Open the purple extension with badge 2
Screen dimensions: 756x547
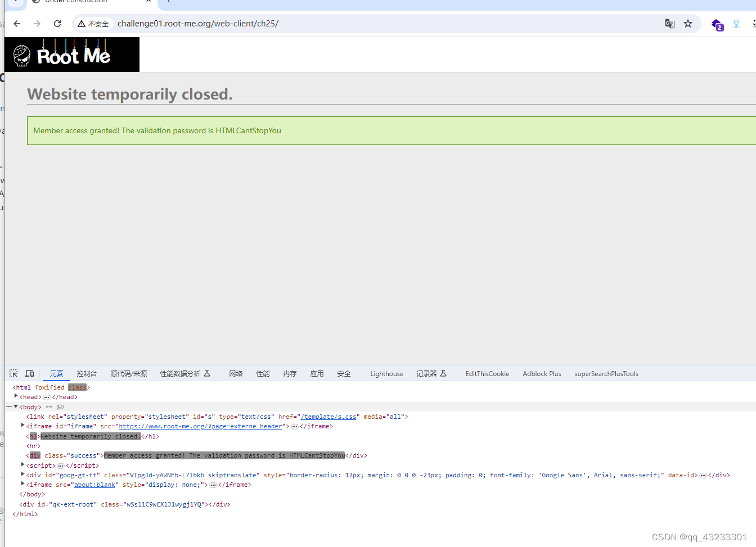717,25
